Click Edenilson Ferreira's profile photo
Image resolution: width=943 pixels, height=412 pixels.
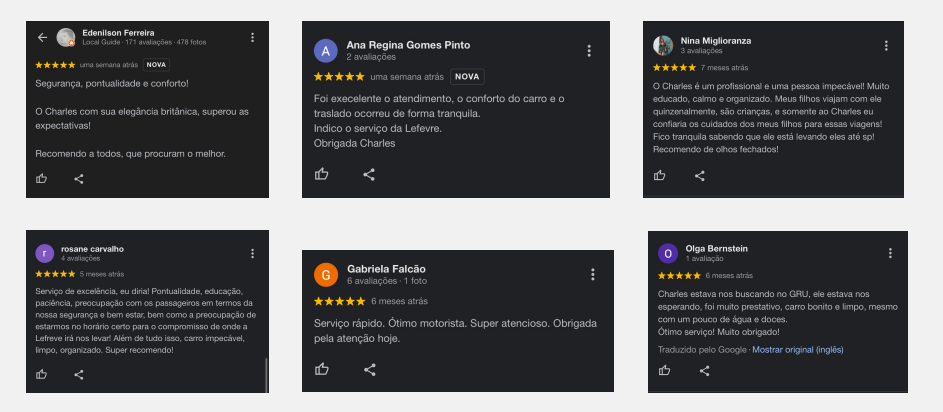(66, 38)
